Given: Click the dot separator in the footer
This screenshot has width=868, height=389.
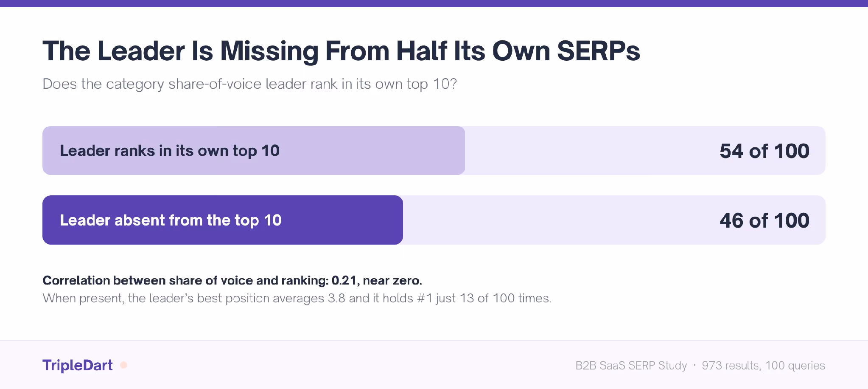Looking at the screenshot, I should (694, 365).
